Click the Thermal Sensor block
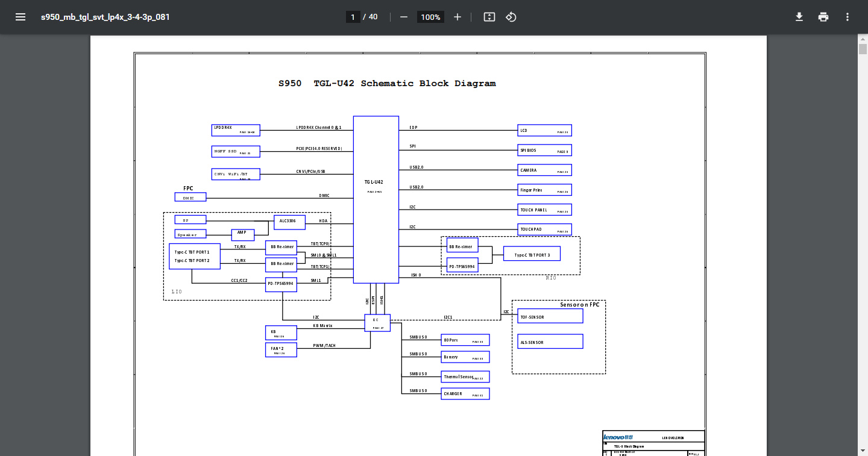The height and width of the screenshot is (456, 868). point(465,376)
